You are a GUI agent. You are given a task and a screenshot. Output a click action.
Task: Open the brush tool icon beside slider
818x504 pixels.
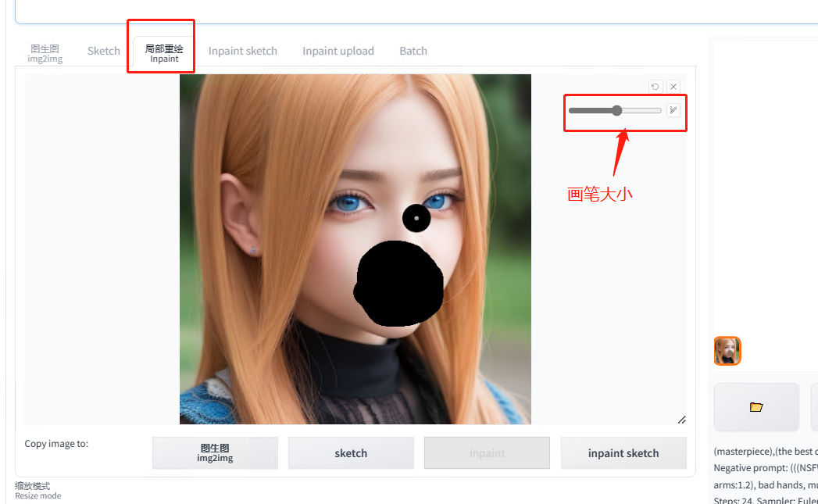point(673,110)
